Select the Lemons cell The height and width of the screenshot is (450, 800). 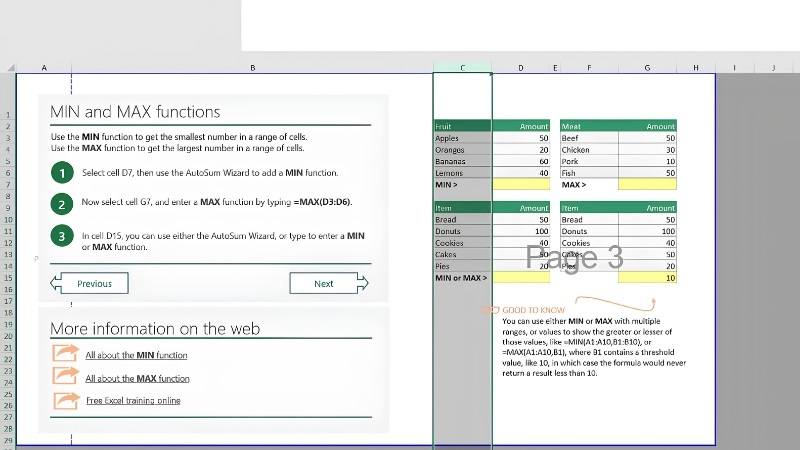[x=462, y=173]
